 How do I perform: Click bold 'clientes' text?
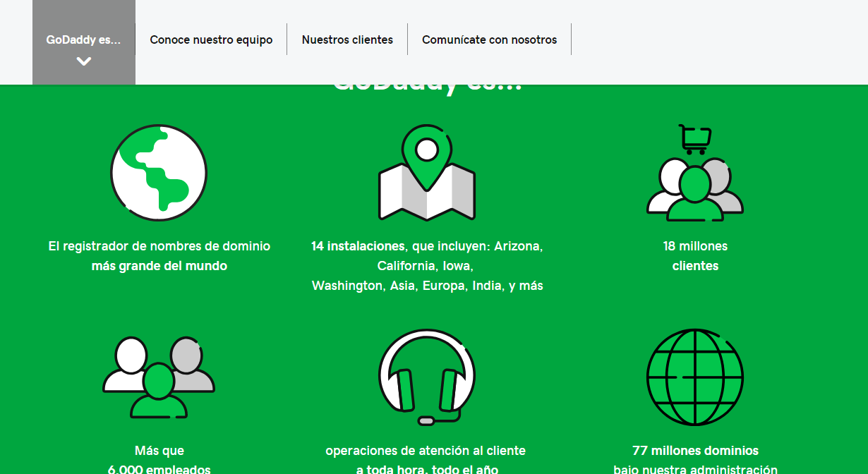tap(695, 266)
